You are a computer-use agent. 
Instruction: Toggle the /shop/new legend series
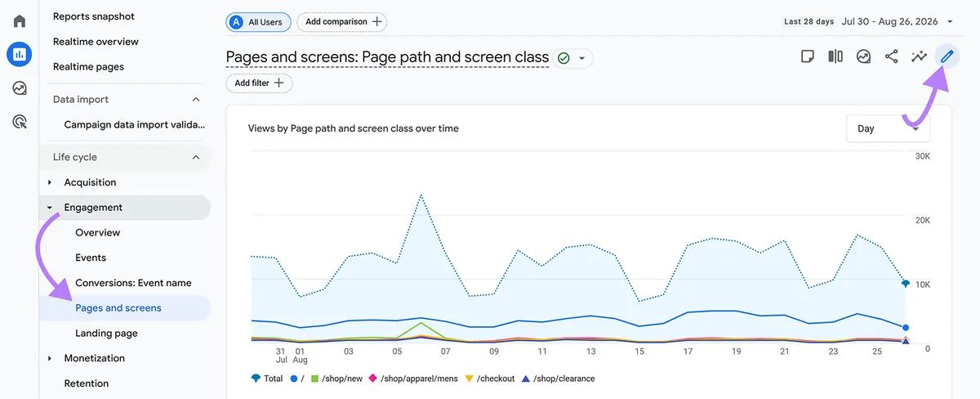(x=336, y=379)
